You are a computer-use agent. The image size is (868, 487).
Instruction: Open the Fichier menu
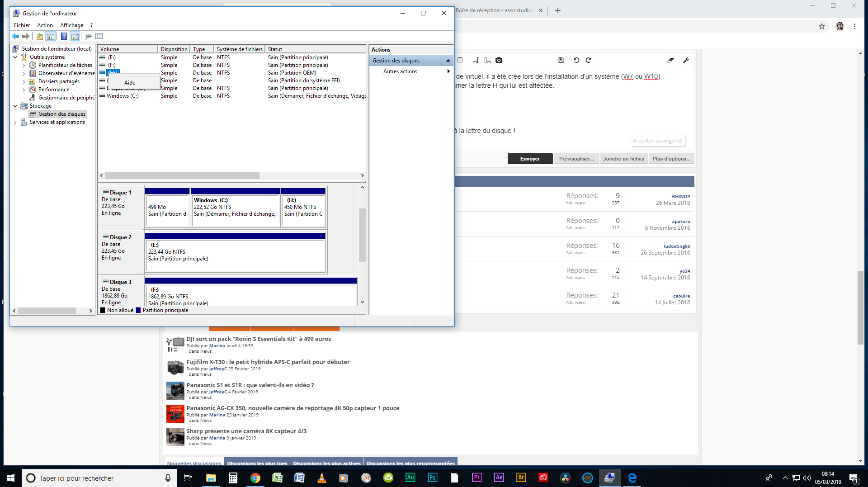coord(22,25)
